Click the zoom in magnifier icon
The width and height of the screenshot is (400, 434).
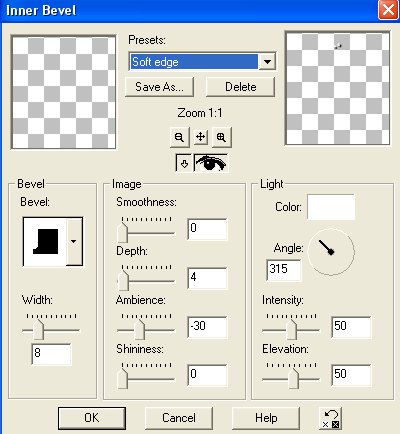221,137
